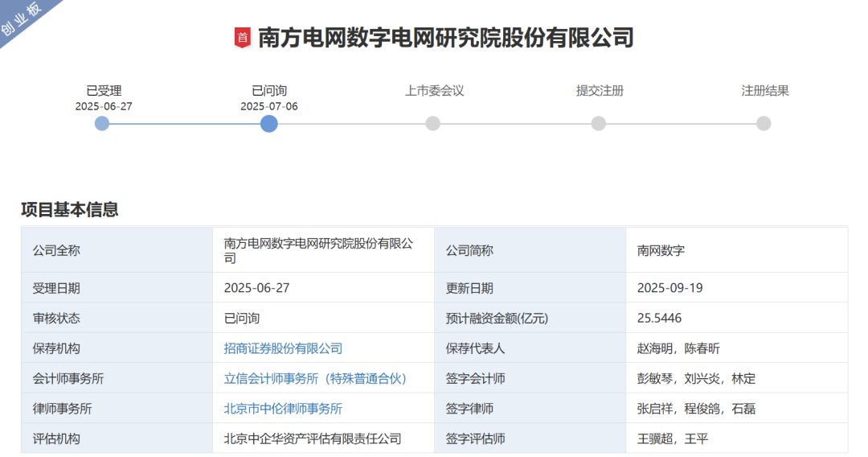
Task: Click the 已受理 stage label
Action: point(104,91)
